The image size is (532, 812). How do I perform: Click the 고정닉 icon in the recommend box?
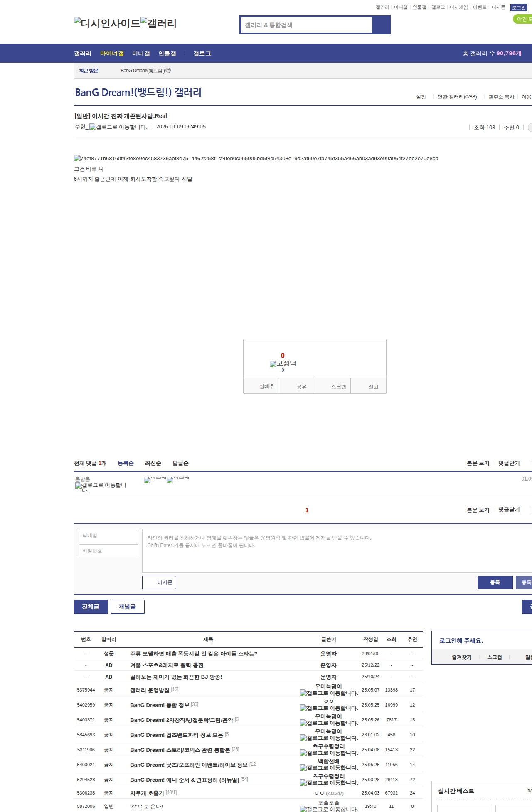(283, 363)
